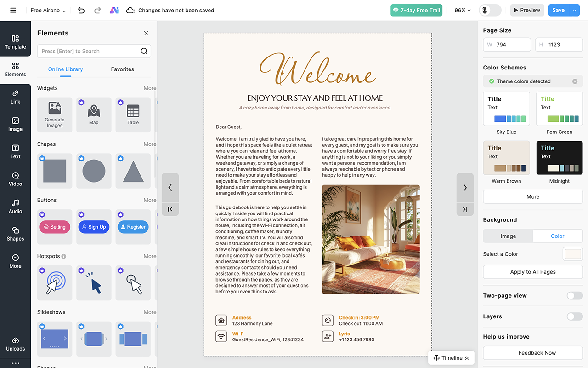Open the AI assistant tool

(114, 10)
